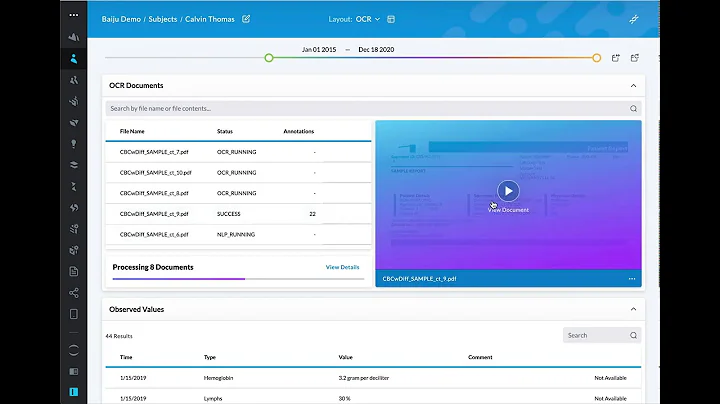Open the people group sidebar icon

tap(73, 80)
